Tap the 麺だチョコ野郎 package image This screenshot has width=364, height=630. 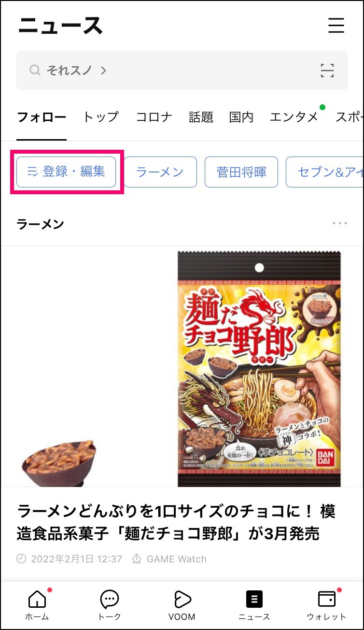(259, 368)
